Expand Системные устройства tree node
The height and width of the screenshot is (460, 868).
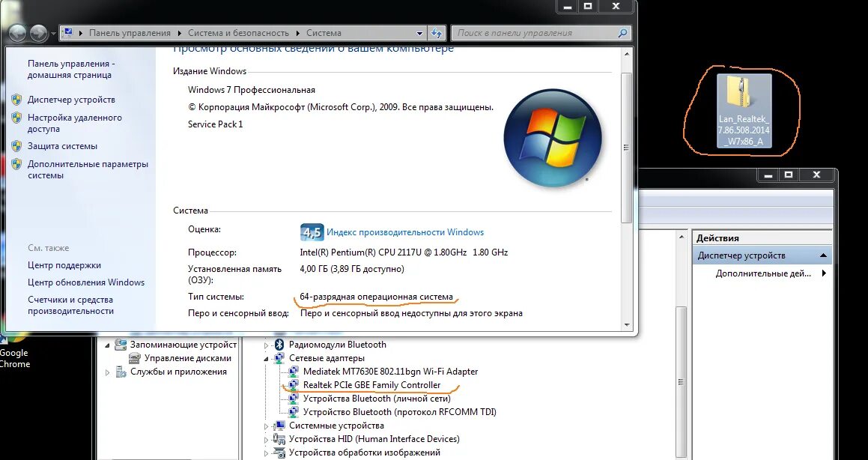(x=267, y=426)
